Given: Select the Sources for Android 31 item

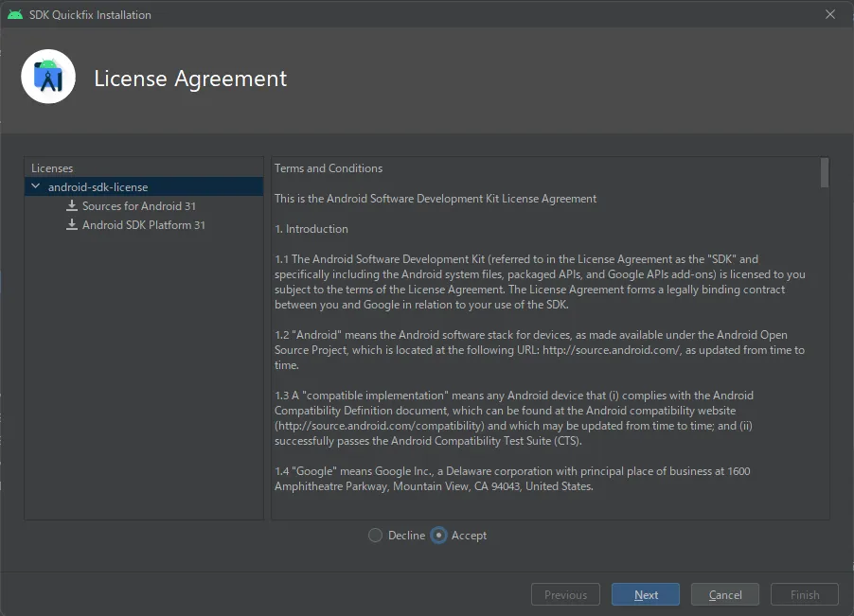Looking at the screenshot, I should click(138, 206).
